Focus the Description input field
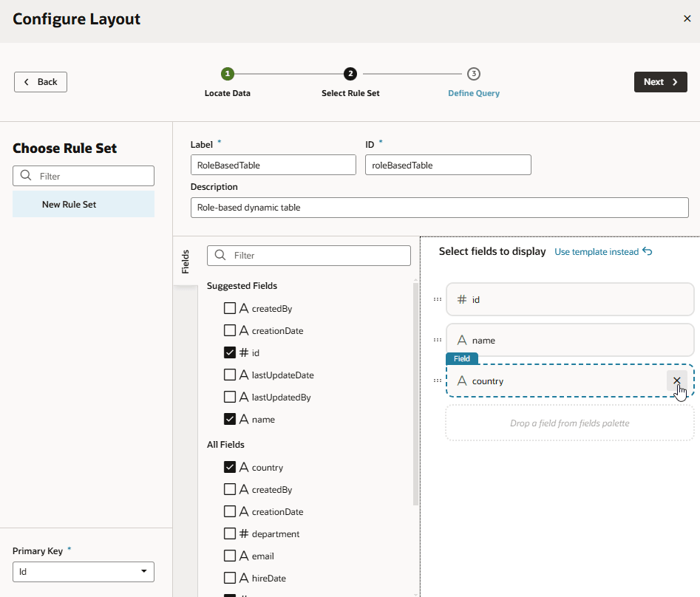 click(440, 208)
